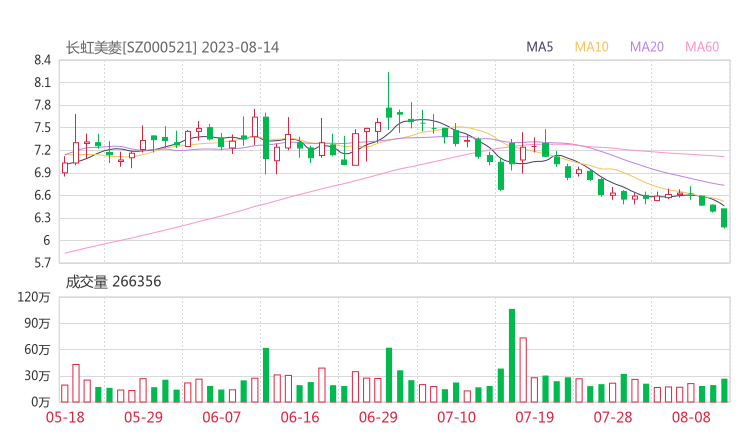Viewport: 740px width, 440px height.
Task: Click the 08-08 date label
Action: click(691, 417)
